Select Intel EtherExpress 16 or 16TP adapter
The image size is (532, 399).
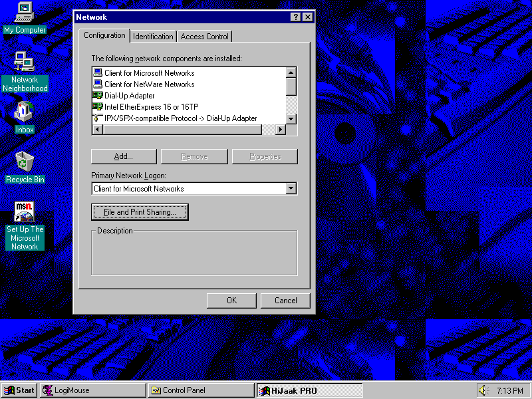click(x=151, y=107)
